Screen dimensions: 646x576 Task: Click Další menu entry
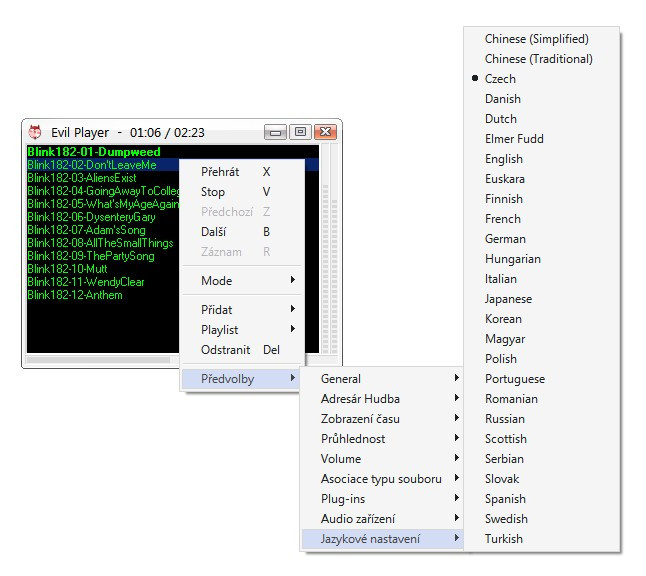[242, 232]
